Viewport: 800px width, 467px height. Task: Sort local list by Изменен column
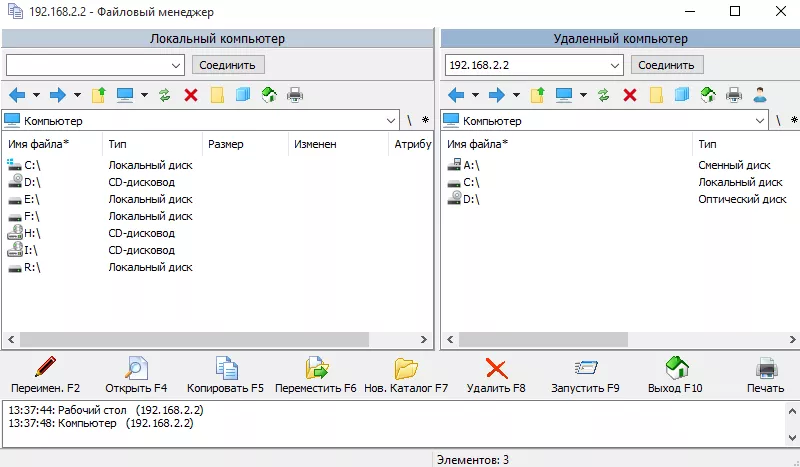point(338,144)
